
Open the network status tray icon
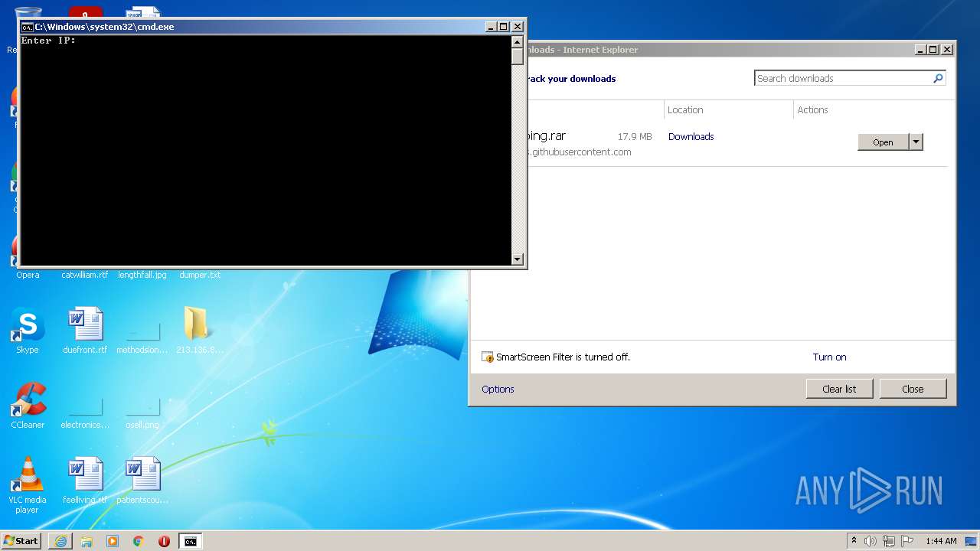889,541
